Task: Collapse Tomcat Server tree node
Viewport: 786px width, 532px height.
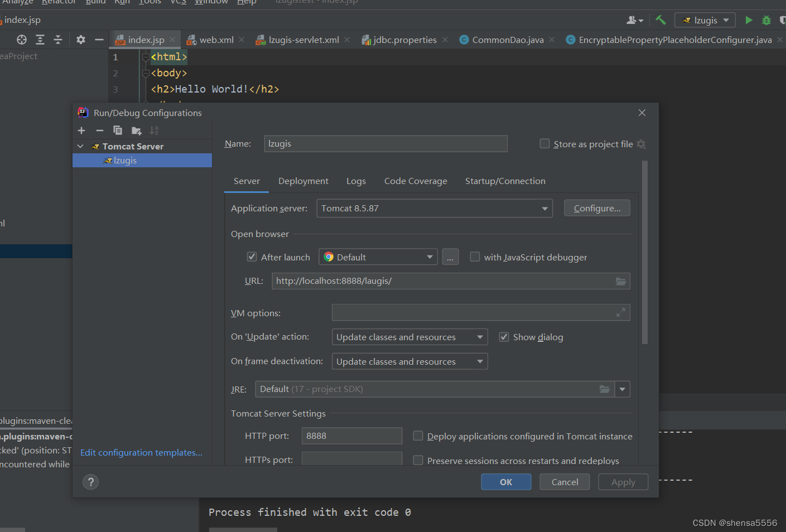Action: point(80,146)
